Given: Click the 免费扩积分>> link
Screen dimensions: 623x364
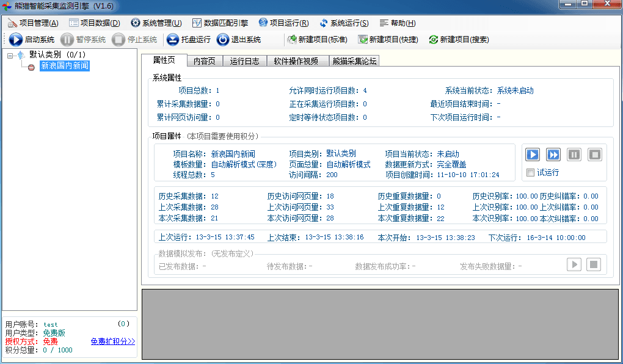Looking at the screenshot, I should (113, 341).
